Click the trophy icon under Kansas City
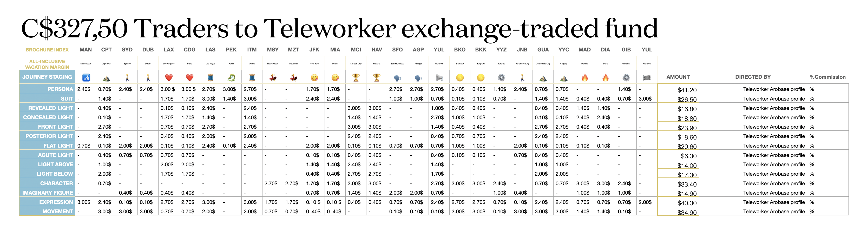 [x=356, y=78]
